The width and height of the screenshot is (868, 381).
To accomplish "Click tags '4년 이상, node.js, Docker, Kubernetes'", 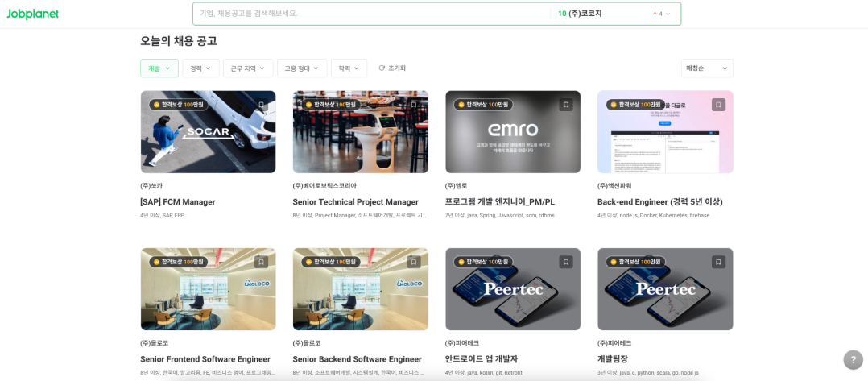I will point(654,215).
